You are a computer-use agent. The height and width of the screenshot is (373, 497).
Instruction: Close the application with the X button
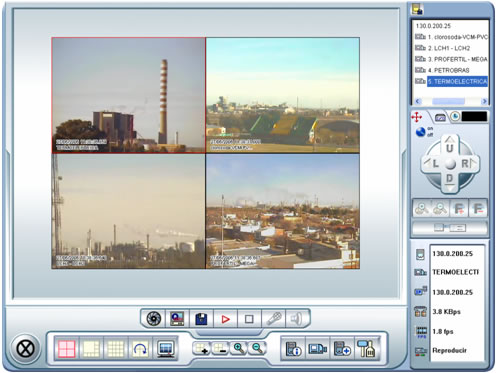click(25, 349)
